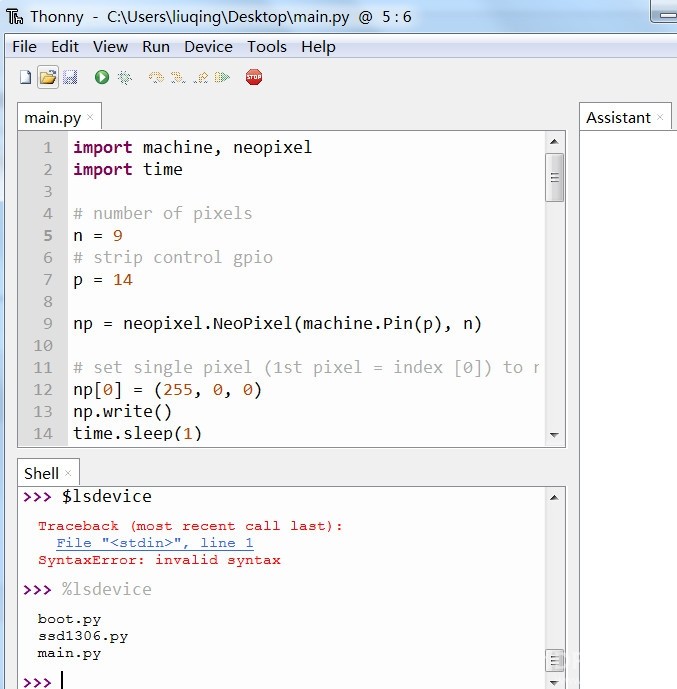Click the New file toolbar icon
Image resolution: width=677 pixels, height=689 pixels.
25,77
